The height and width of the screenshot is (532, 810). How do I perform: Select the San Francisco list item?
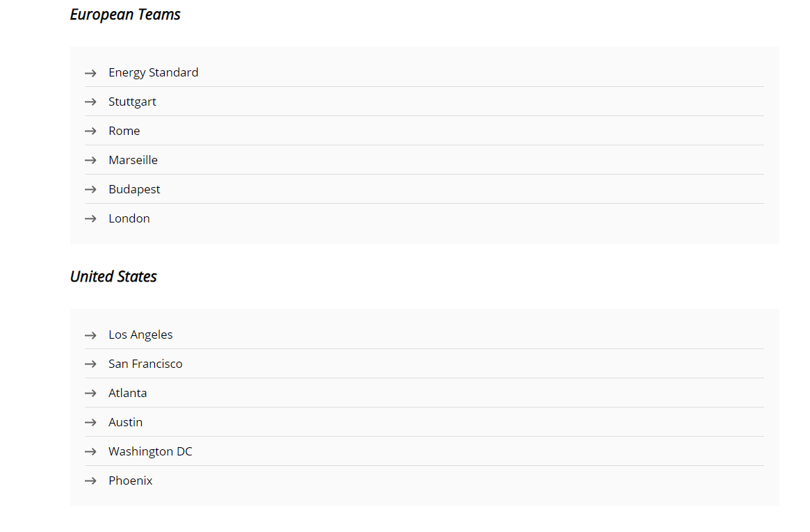click(x=145, y=364)
